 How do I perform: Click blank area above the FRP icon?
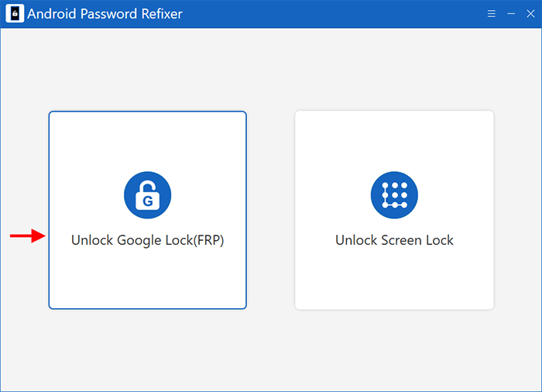coord(148,142)
